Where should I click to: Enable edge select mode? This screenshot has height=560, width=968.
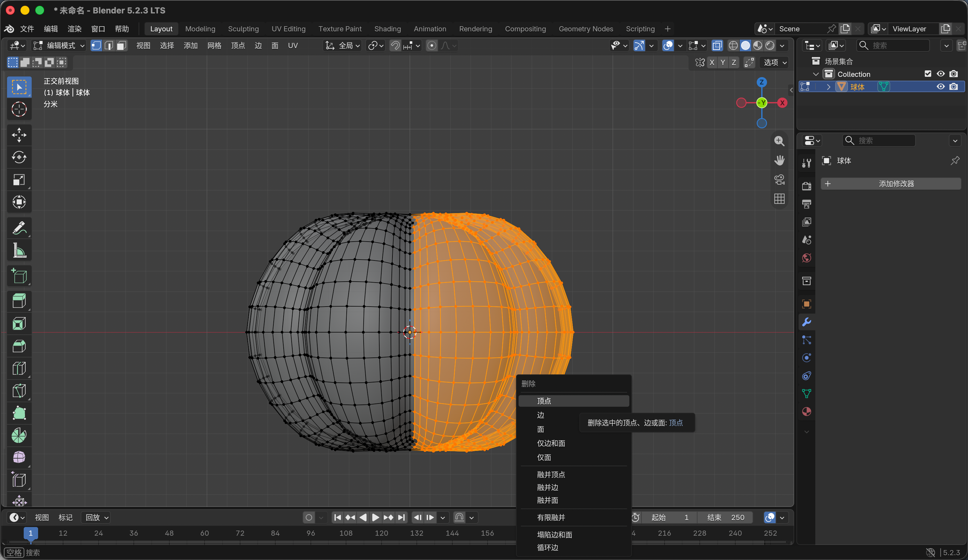pos(109,46)
